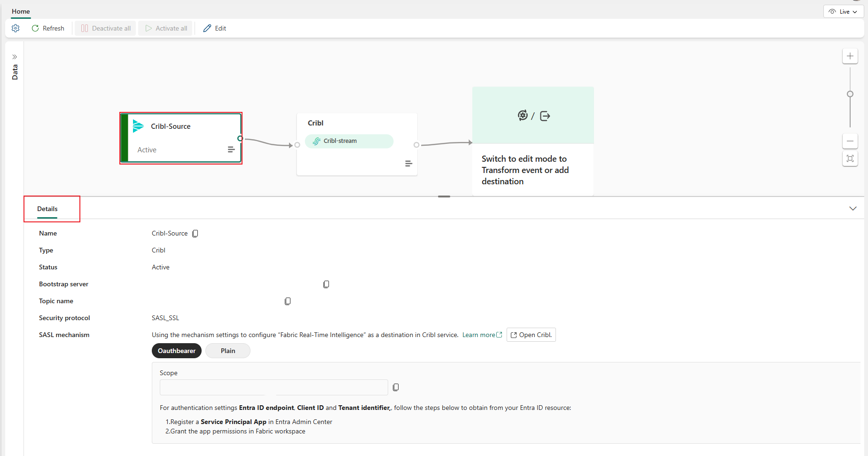Screen dimensions: 868x456
Task: Click the 'Active' status value in Details
Action: (161, 267)
